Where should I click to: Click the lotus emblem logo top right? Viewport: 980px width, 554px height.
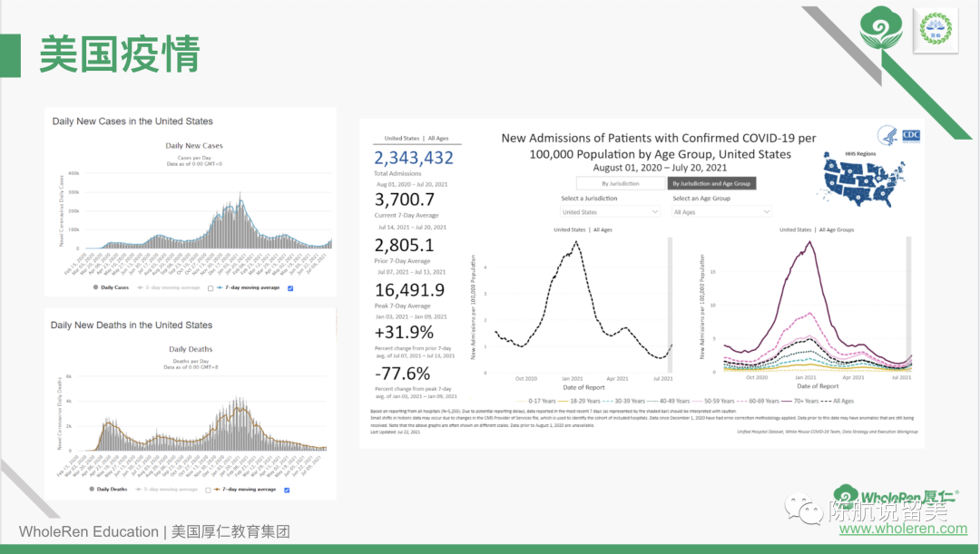(x=936, y=28)
